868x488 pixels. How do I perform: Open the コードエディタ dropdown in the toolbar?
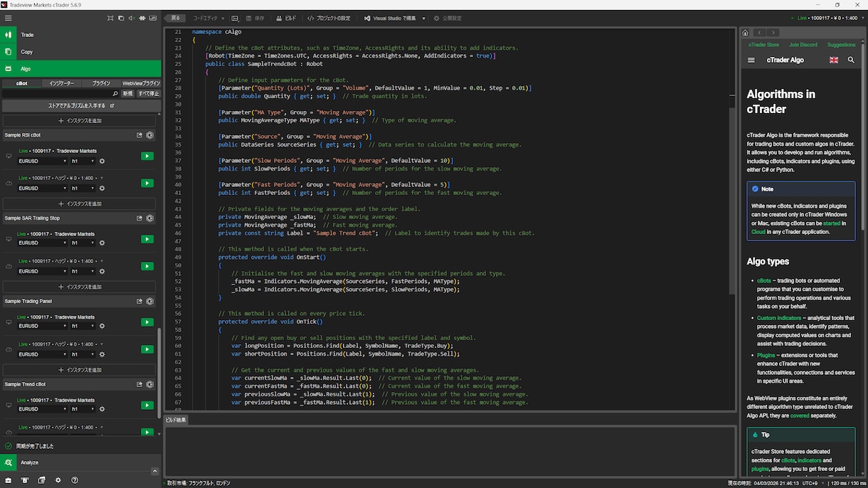coord(208,18)
